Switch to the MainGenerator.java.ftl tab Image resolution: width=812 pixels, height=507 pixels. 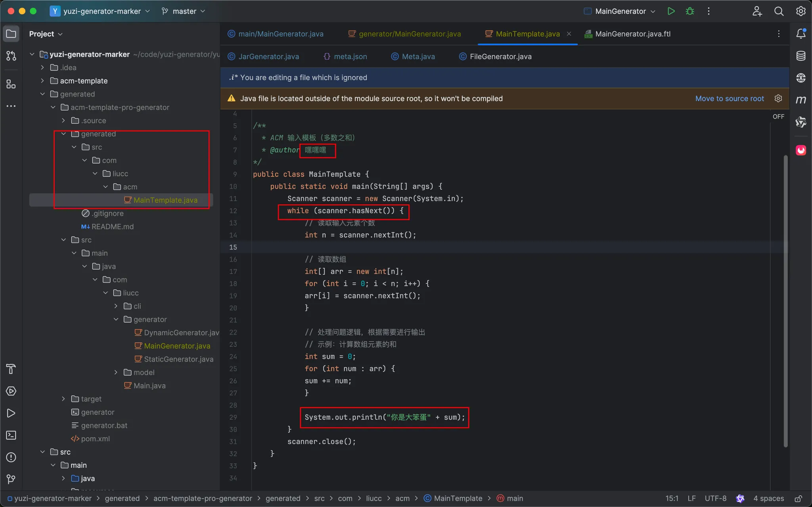click(x=632, y=34)
